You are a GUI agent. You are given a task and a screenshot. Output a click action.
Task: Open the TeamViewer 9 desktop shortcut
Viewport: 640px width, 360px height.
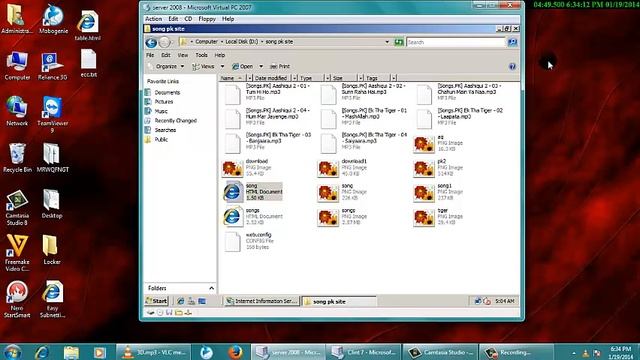click(53, 114)
